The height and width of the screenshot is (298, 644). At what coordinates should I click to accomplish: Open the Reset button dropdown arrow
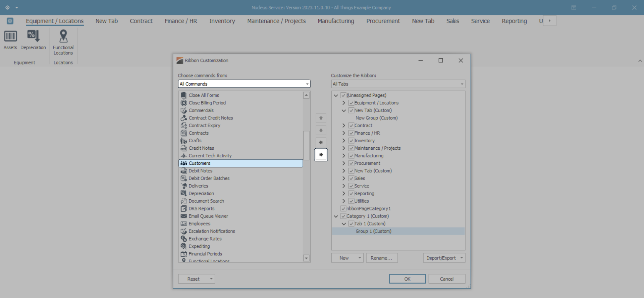tap(211, 279)
